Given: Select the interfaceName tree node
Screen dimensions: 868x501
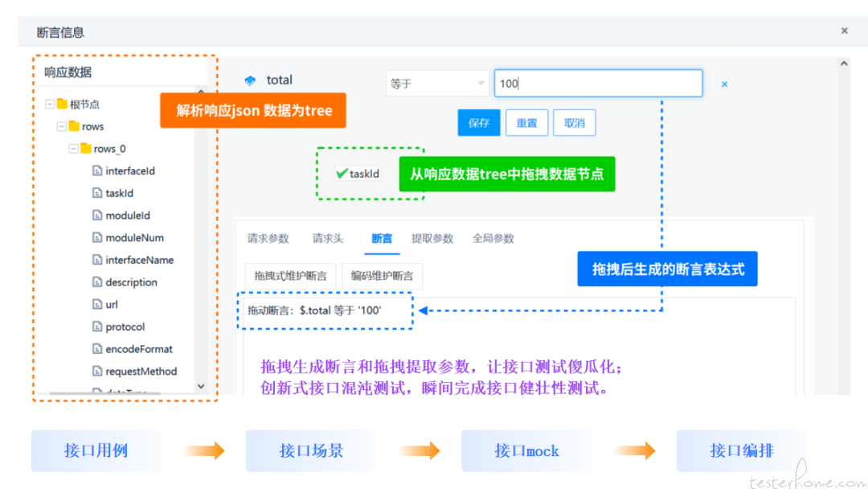Looking at the screenshot, I should (x=140, y=260).
